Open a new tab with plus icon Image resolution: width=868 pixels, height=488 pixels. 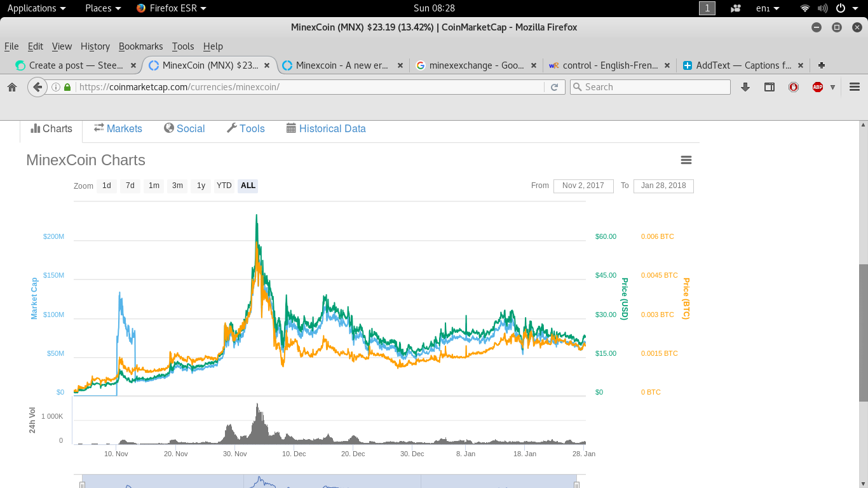pyautogui.click(x=822, y=65)
